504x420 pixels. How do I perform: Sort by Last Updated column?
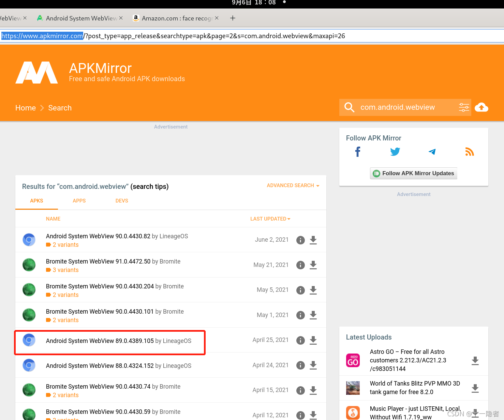pyautogui.click(x=270, y=219)
